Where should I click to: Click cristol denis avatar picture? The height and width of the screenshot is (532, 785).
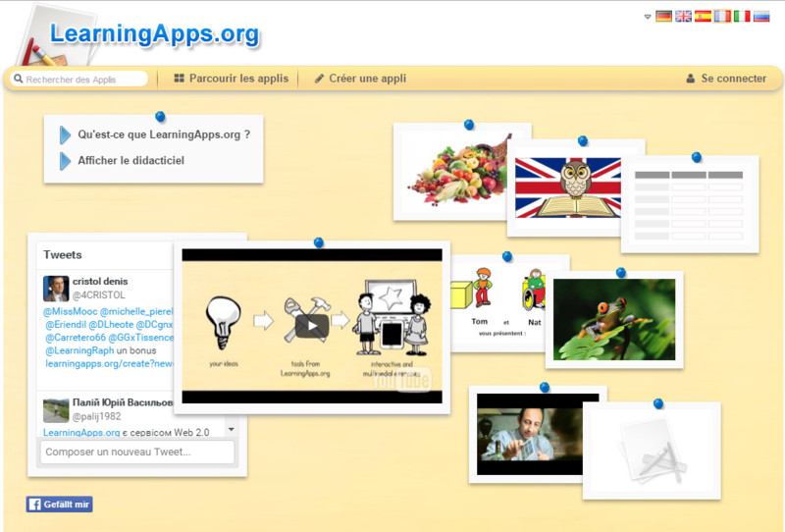[x=56, y=288]
